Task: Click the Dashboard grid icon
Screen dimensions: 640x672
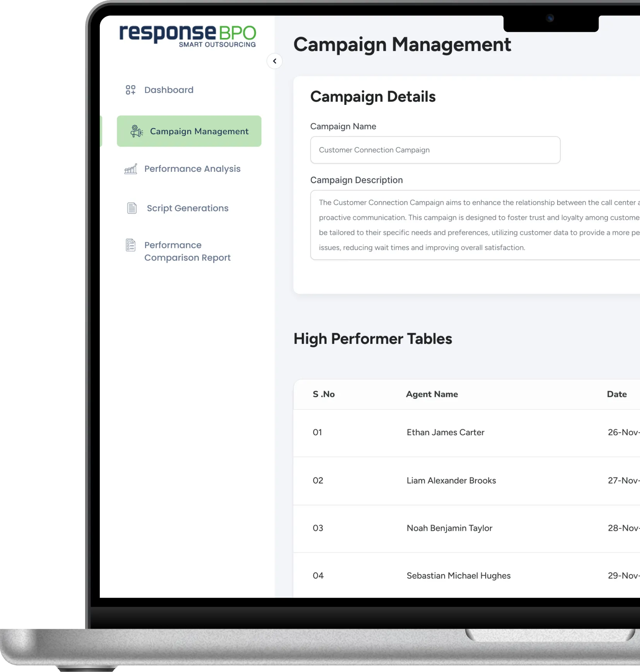Action: pyautogui.click(x=130, y=90)
